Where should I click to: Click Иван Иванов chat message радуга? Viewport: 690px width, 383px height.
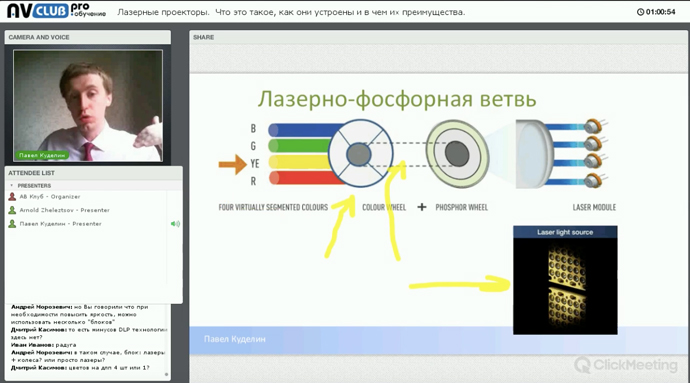point(44,345)
